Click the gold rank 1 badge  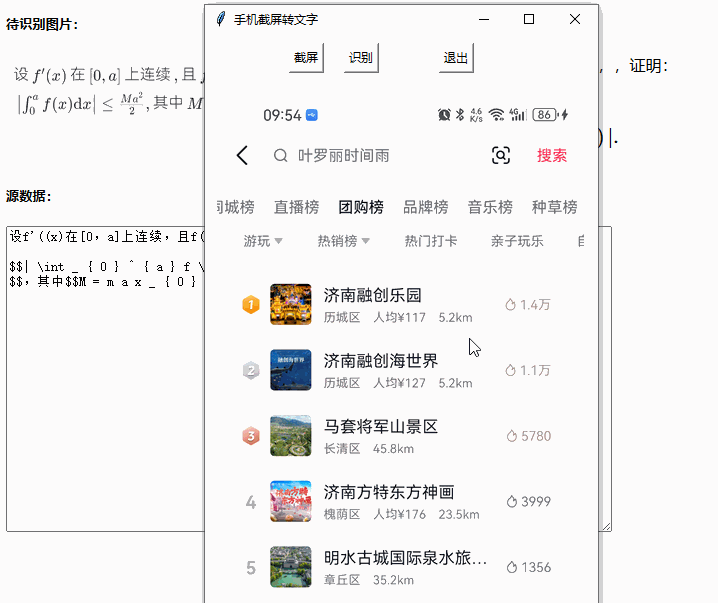pos(251,305)
